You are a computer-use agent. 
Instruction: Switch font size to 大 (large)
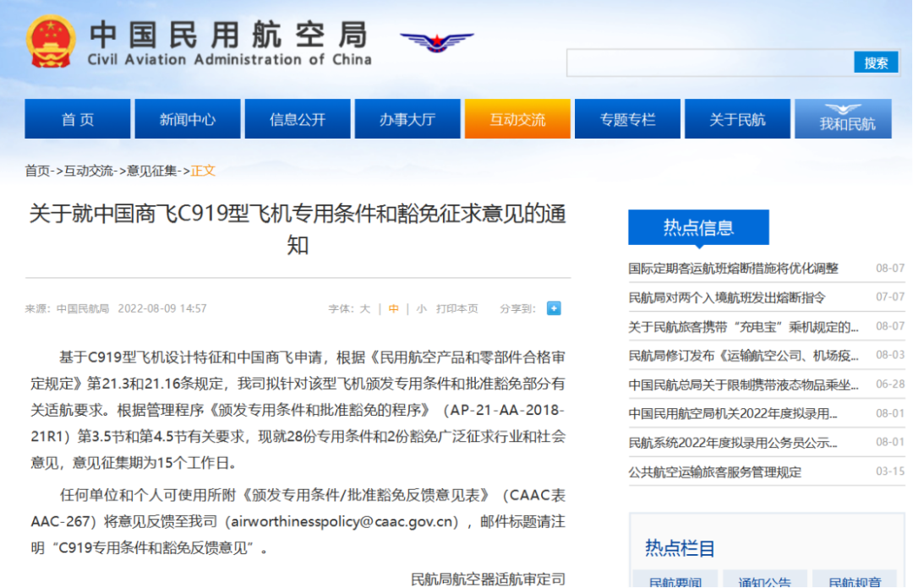click(365, 308)
